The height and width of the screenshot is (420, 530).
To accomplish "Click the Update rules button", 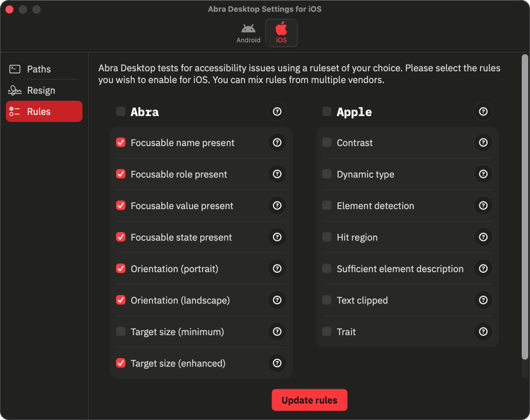I will click(x=309, y=399).
